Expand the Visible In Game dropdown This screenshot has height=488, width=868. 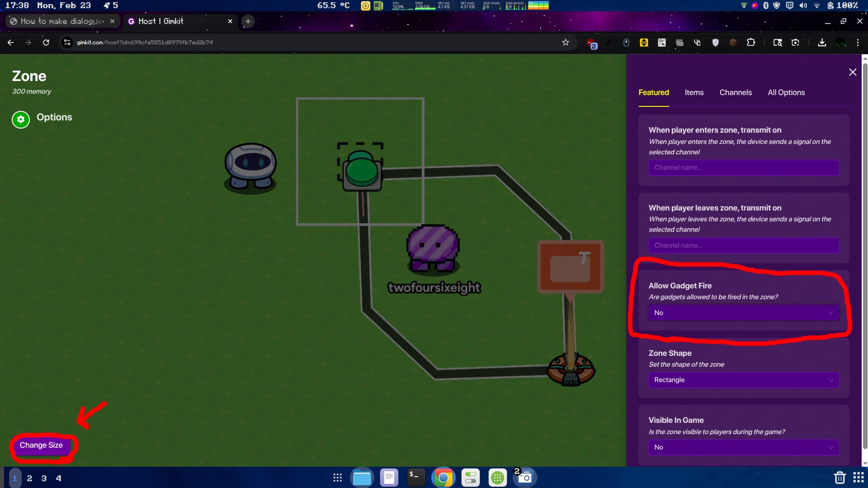[743, 447]
